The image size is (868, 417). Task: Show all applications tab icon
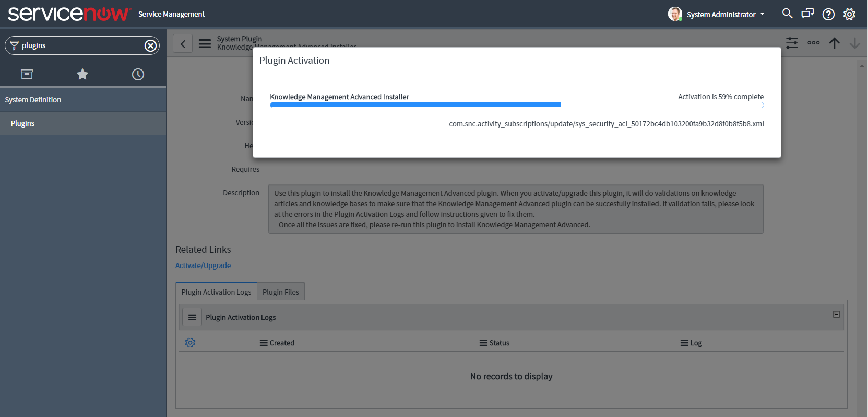27,74
